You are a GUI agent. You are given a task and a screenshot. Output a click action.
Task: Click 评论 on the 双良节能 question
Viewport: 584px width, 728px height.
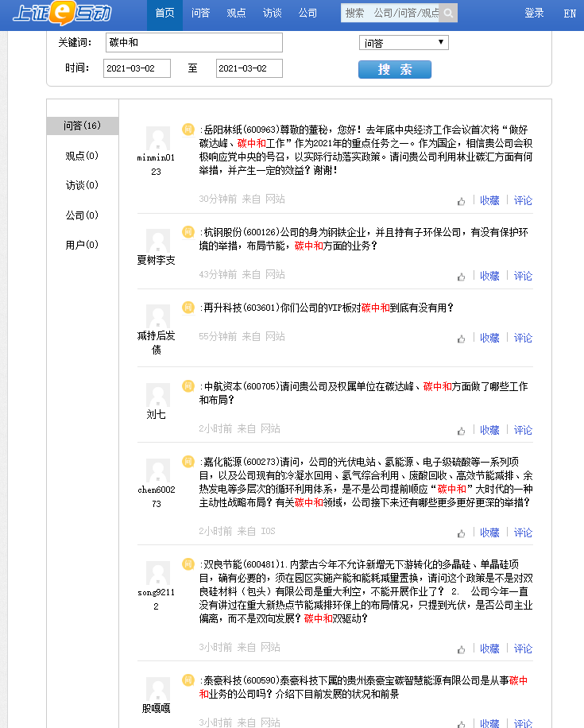point(523,649)
